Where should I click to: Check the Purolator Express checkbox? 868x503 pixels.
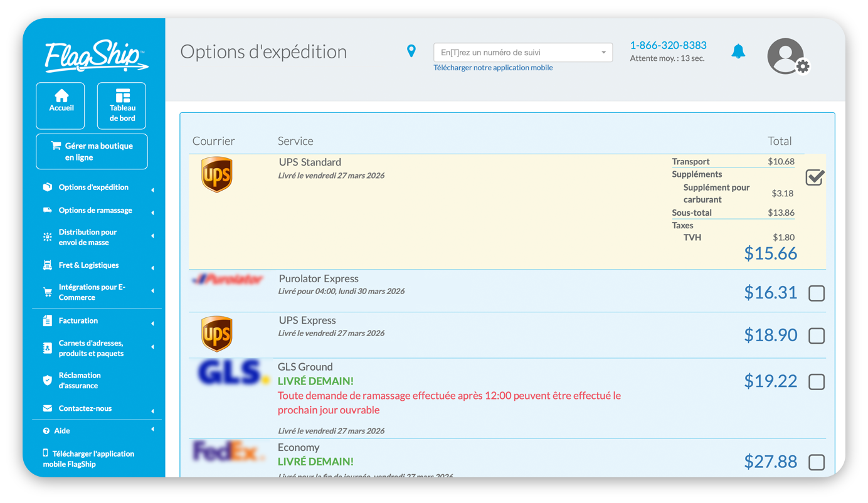tap(817, 293)
